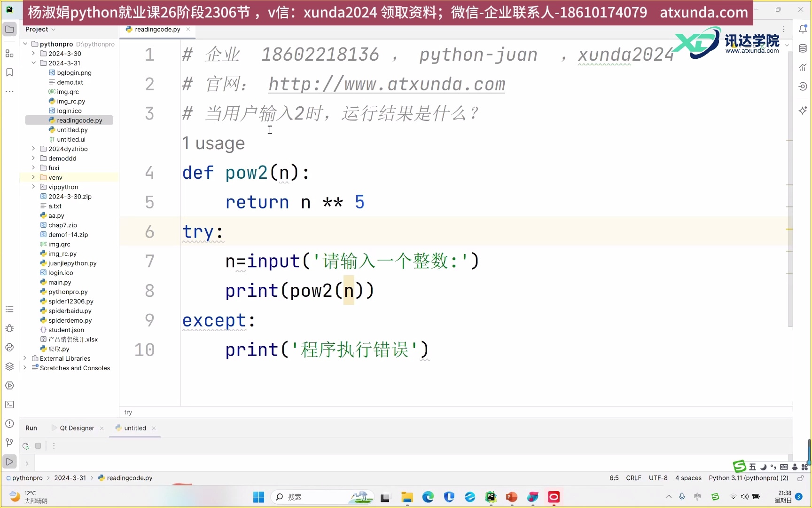Open the Bookmarks panel icon

(x=9, y=72)
